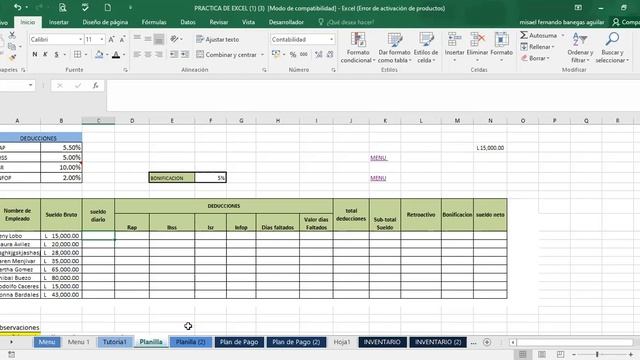
Task: Open the Insertar ribbon tab
Action: coord(59,22)
